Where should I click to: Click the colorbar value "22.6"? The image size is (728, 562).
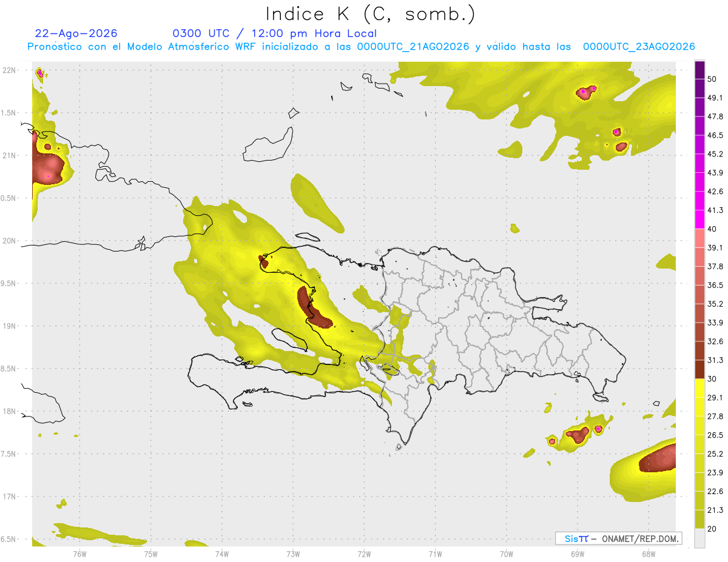(x=715, y=492)
